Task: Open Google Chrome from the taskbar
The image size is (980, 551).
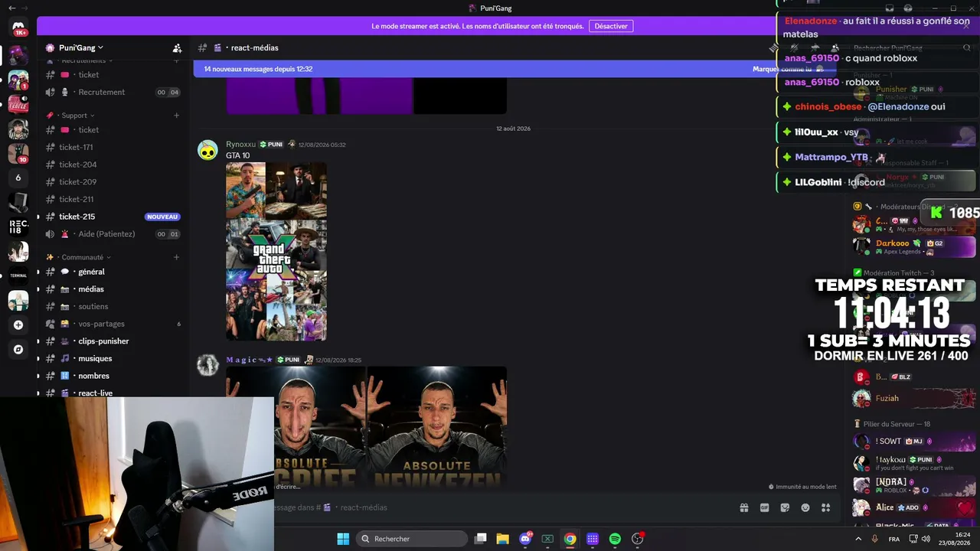Action: (570, 539)
